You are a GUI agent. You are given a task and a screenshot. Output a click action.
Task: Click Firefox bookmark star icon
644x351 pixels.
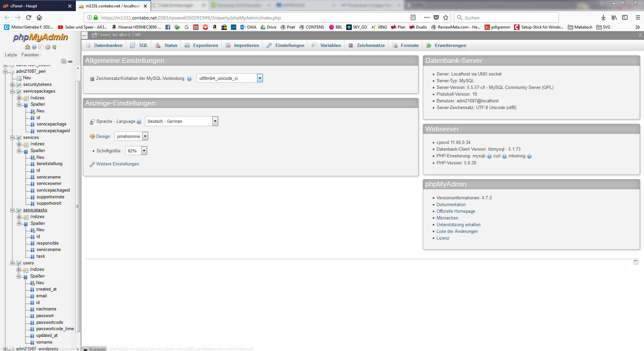click(446, 18)
